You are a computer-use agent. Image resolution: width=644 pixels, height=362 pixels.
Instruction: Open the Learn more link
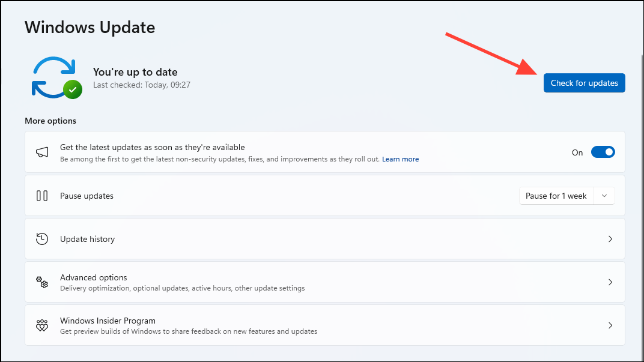[400, 159]
